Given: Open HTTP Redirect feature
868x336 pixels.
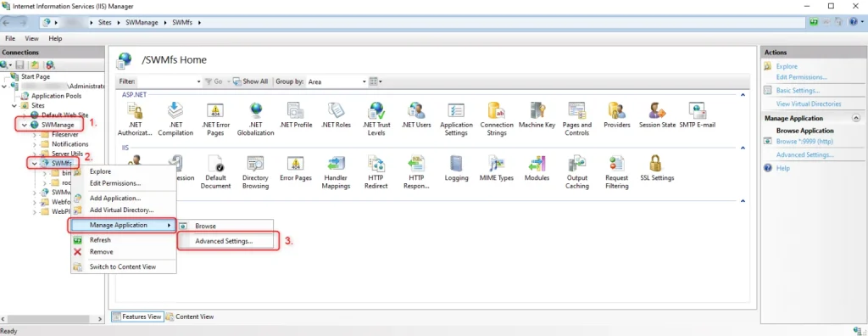Looking at the screenshot, I should (376, 172).
